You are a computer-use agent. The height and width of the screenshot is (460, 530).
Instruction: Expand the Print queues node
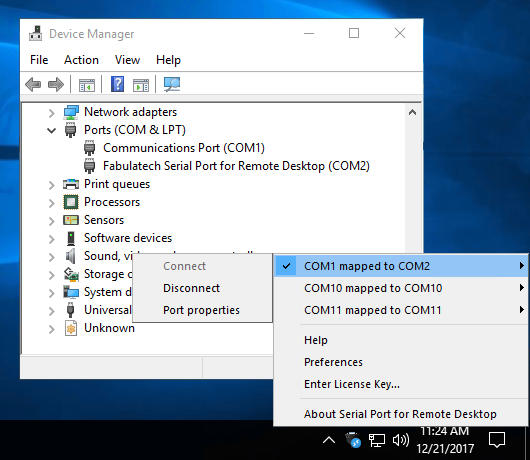[51, 185]
